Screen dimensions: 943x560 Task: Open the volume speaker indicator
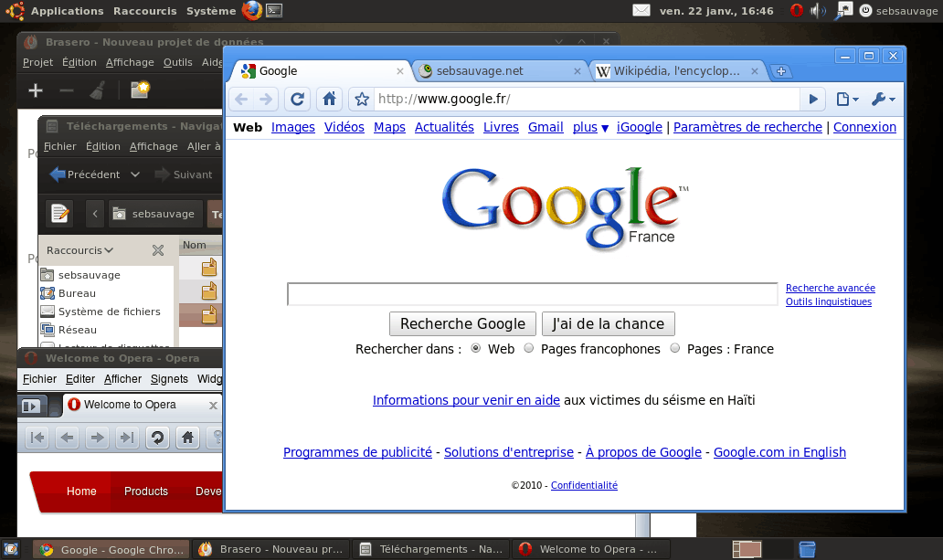tap(817, 10)
